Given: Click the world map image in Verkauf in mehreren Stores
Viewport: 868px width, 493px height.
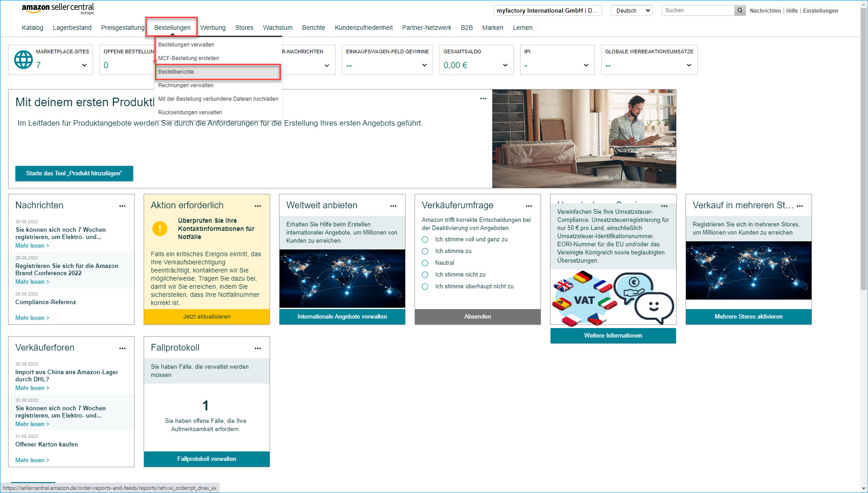Looking at the screenshot, I should pos(749,271).
